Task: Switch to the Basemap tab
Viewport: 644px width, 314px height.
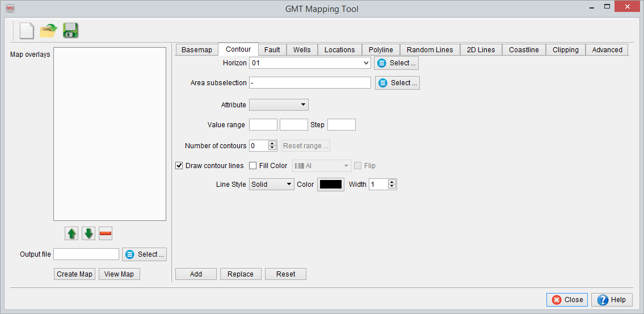Action: tap(196, 50)
